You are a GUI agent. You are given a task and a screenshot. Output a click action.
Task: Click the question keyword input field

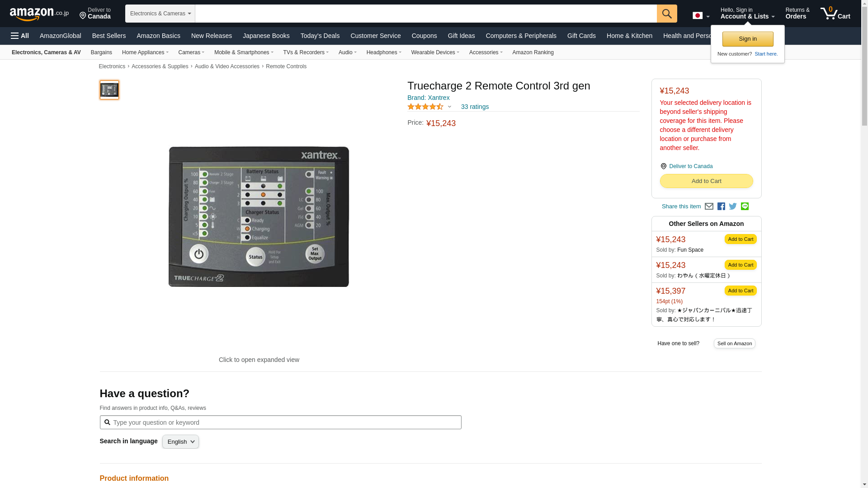coord(280,422)
